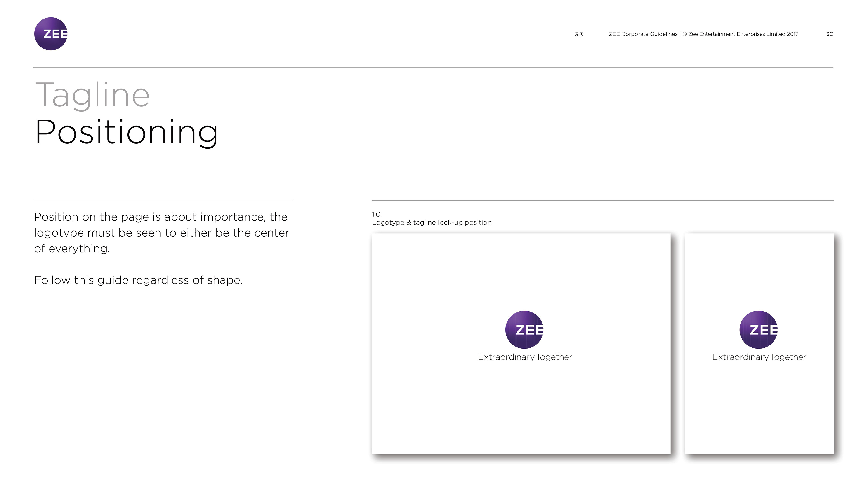Click figure number 1.0 label
This screenshot has height=488, width=868.
376,214
